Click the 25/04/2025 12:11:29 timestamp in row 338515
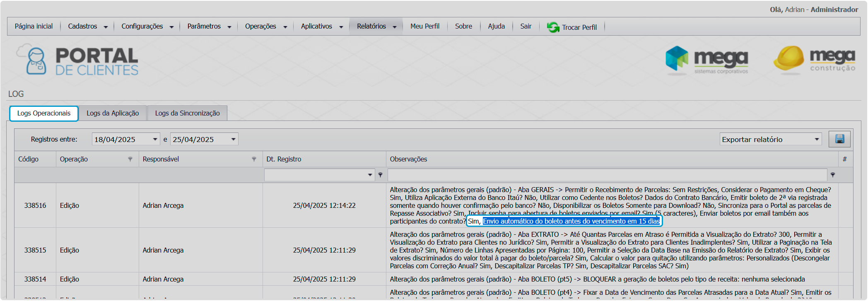The image size is (868, 301). (324, 250)
